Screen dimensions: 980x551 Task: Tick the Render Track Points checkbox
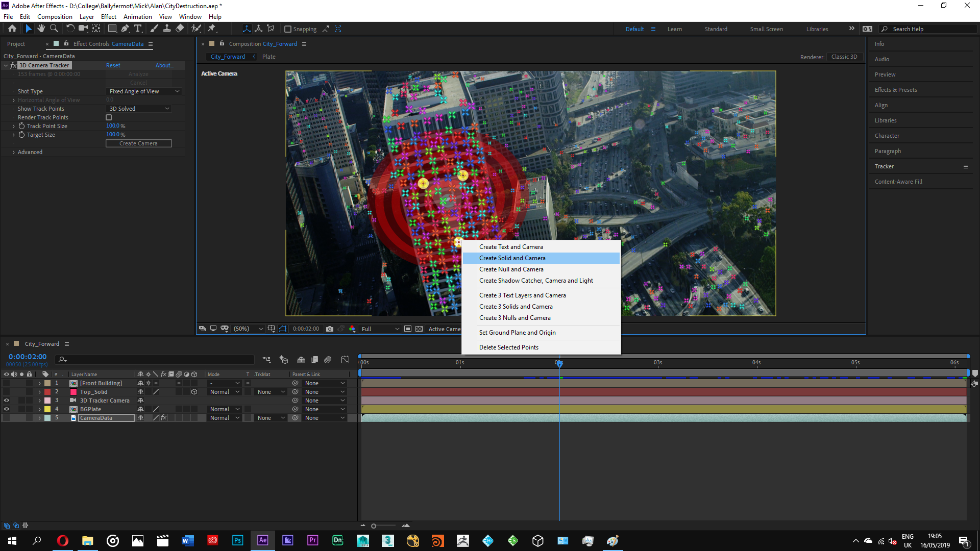109,117
